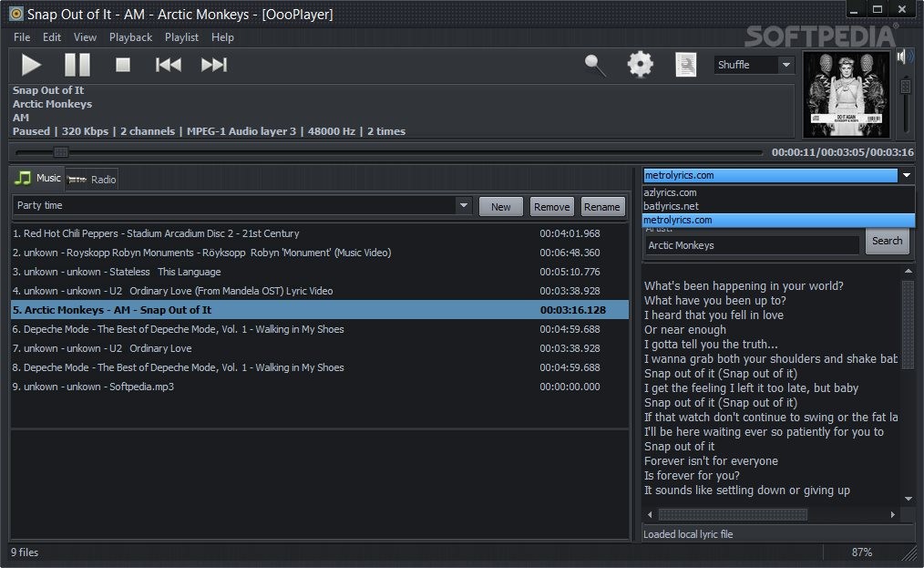Screen dimensions: 924x568
Task: Click the OooPlayer app icon in title bar
Action: [15, 14]
